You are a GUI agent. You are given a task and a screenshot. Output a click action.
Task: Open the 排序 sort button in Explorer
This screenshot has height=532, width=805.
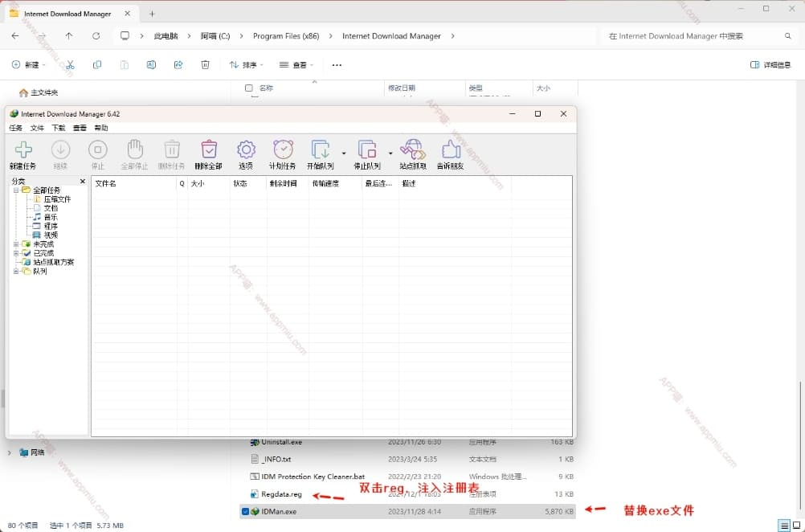[244, 64]
